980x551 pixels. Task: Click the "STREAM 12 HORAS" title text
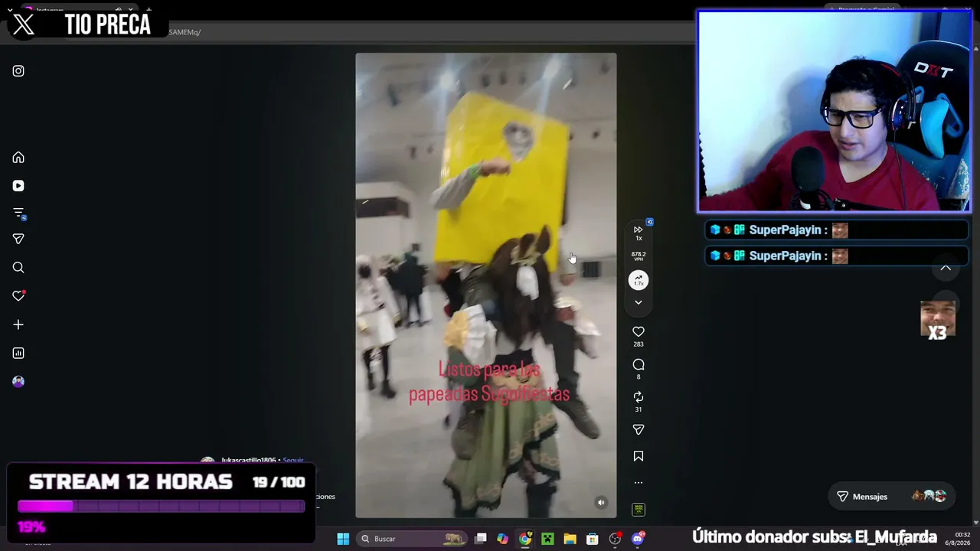(x=130, y=481)
